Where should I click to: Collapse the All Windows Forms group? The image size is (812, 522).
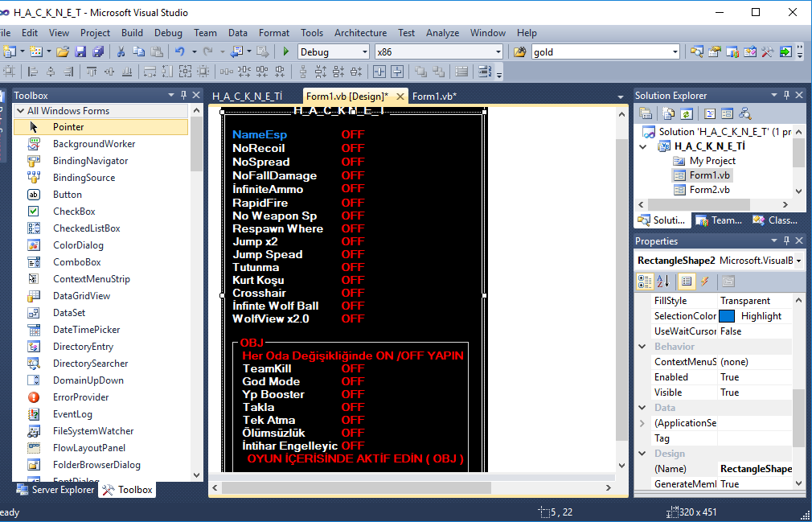tap(21, 111)
